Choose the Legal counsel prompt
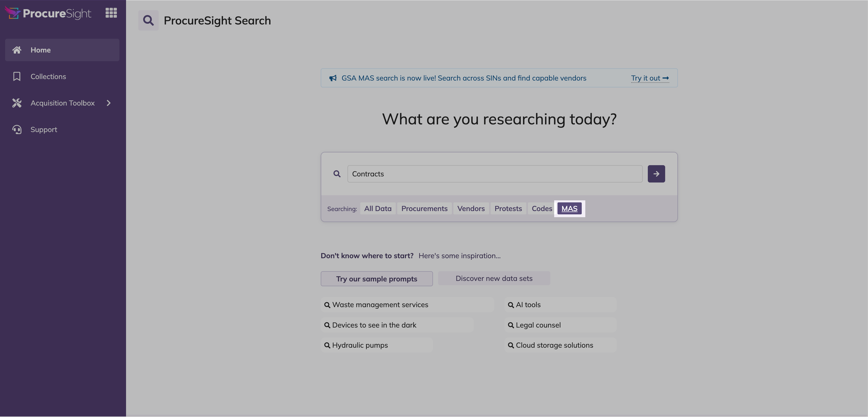 point(560,325)
